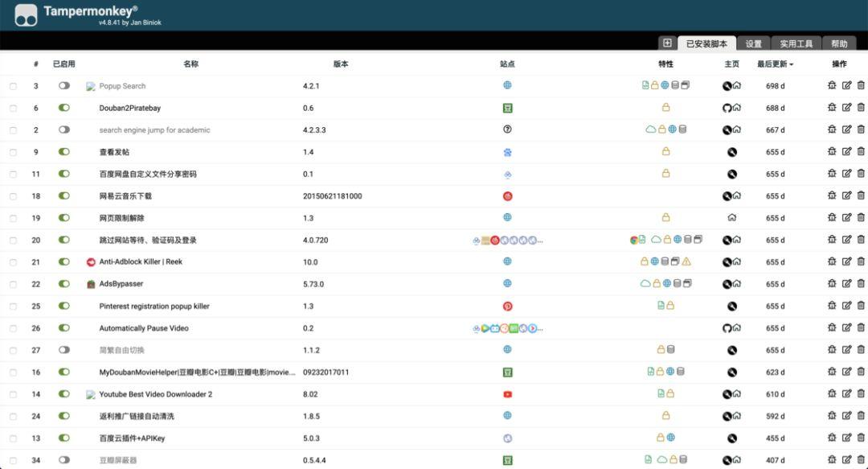Open Anti-Adblock Killer | Reek script
Viewport: 868px width, 469px height.
(x=141, y=261)
